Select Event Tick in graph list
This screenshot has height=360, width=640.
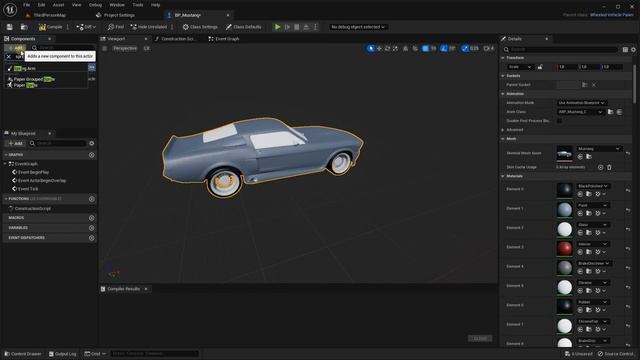pyautogui.click(x=28, y=189)
